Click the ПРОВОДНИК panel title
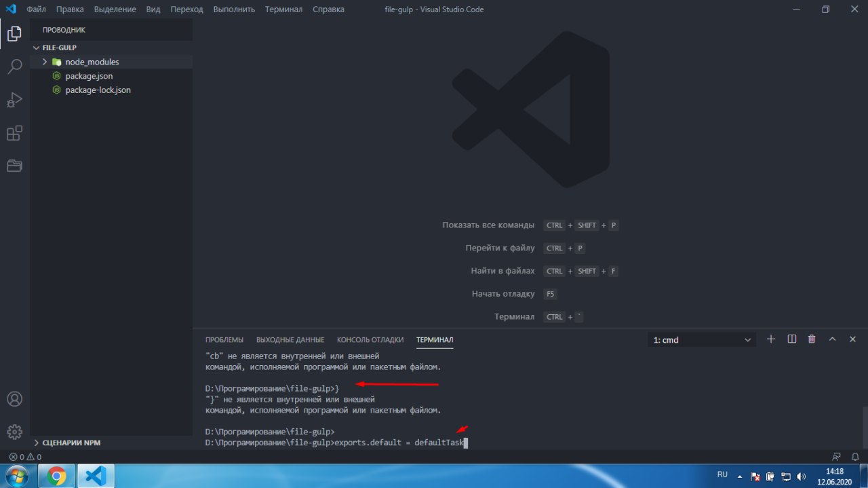The image size is (868, 488). (x=64, y=30)
